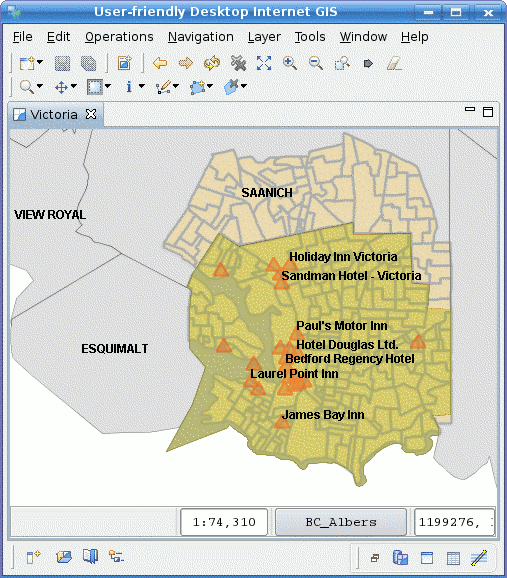Maximize the Victoria map editor pane
Screen dimensions: 507x578
pyautogui.click(x=488, y=112)
